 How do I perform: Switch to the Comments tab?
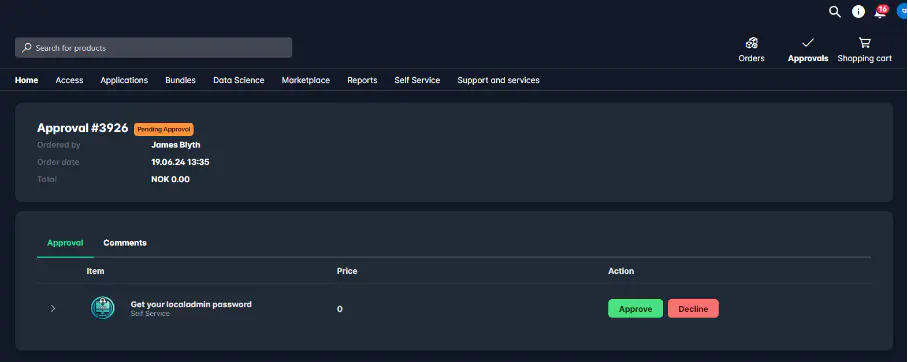tap(125, 243)
